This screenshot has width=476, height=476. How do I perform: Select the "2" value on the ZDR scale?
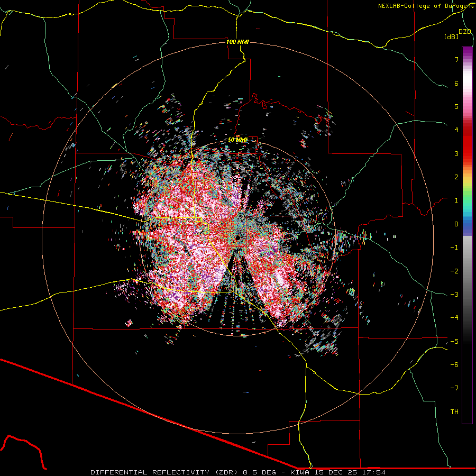pyautogui.click(x=456, y=177)
